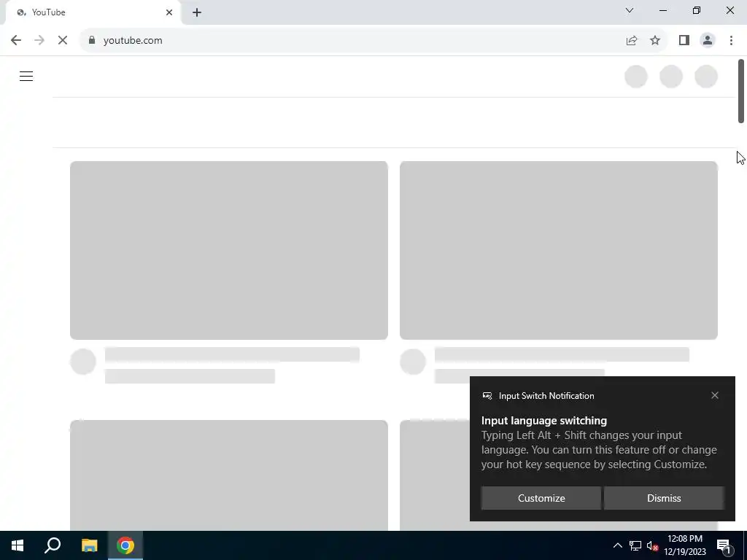Share this page using the share icon
This screenshot has width=747, height=560.
tap(632, 41)
